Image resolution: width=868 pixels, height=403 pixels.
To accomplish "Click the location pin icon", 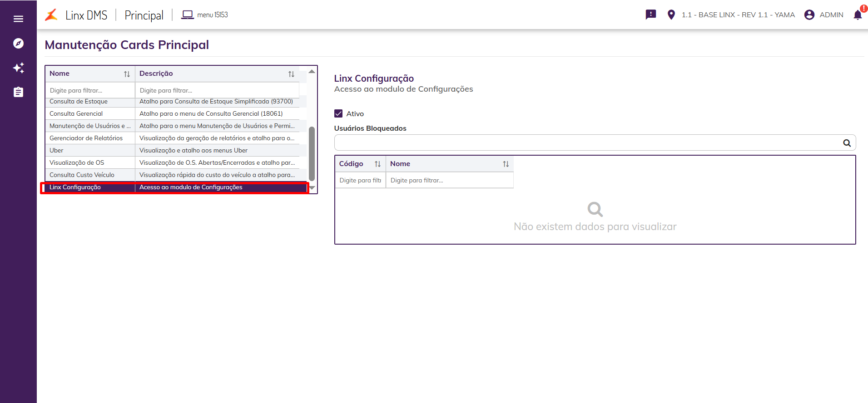I will click(x=671, y=15).
